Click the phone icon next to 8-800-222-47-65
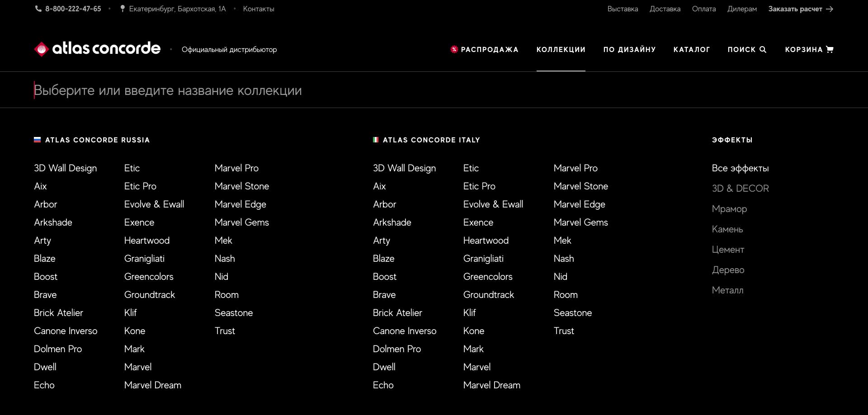868x415 pixels. (x=38, y=9)
